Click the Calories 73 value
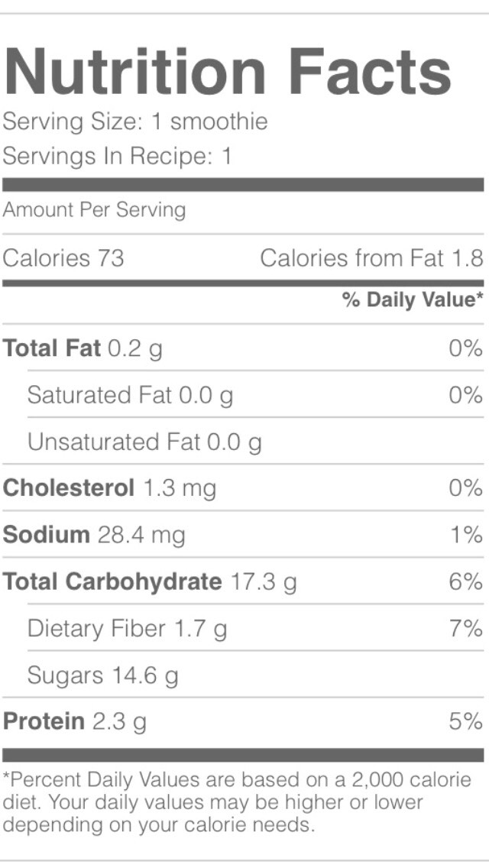This screenshot has height=868, width=489. pos(63,258)
